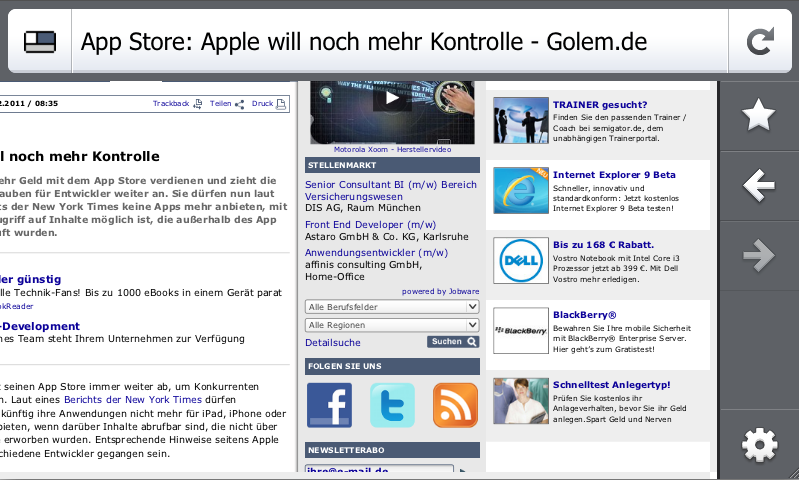Click the FOLGEN SIE UNS header
799x480 pixels.
point(392,366)
